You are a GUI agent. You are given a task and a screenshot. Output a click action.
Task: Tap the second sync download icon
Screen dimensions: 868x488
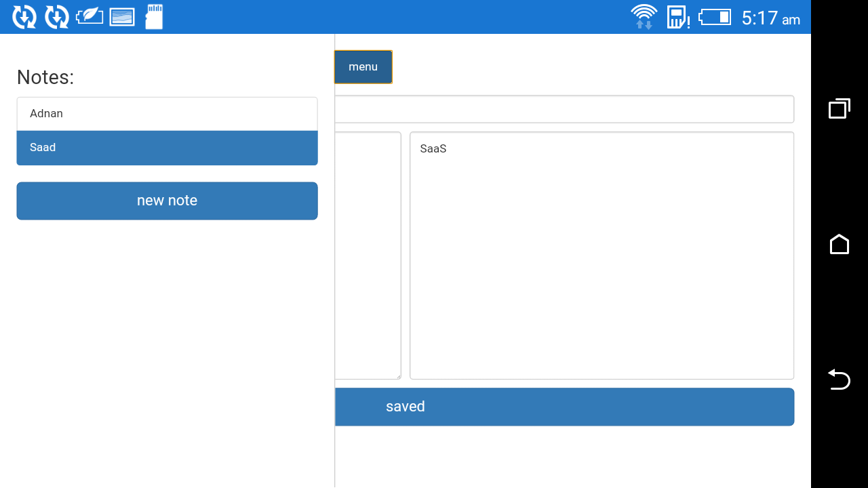click(x=57, y=17)
